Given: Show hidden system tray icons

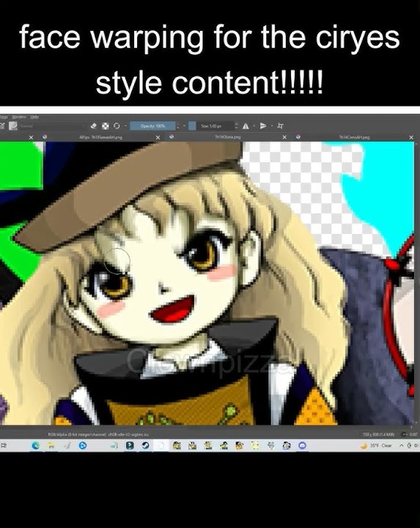Looking at the screenshot, I should [x=401, y=446].
